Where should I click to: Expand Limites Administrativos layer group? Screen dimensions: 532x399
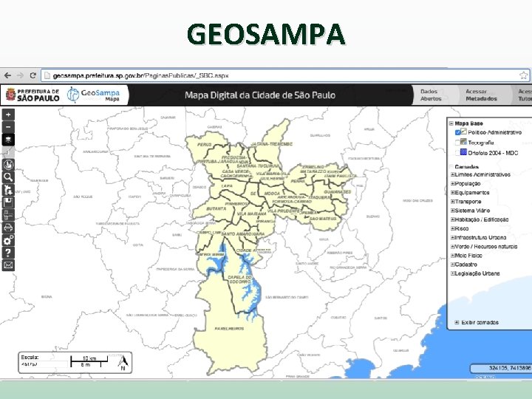tap(453, 174)
